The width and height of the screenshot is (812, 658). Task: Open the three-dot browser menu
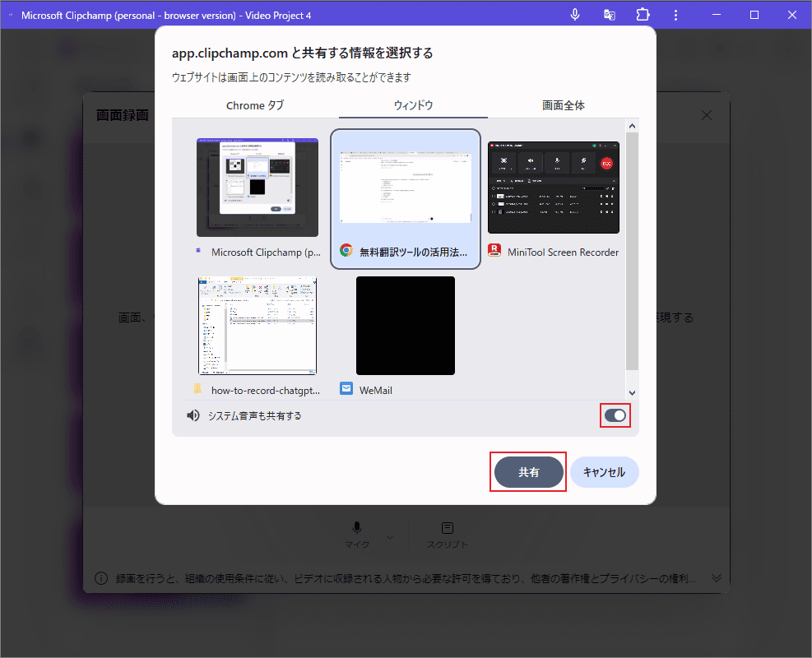click(x=675, y=15)
